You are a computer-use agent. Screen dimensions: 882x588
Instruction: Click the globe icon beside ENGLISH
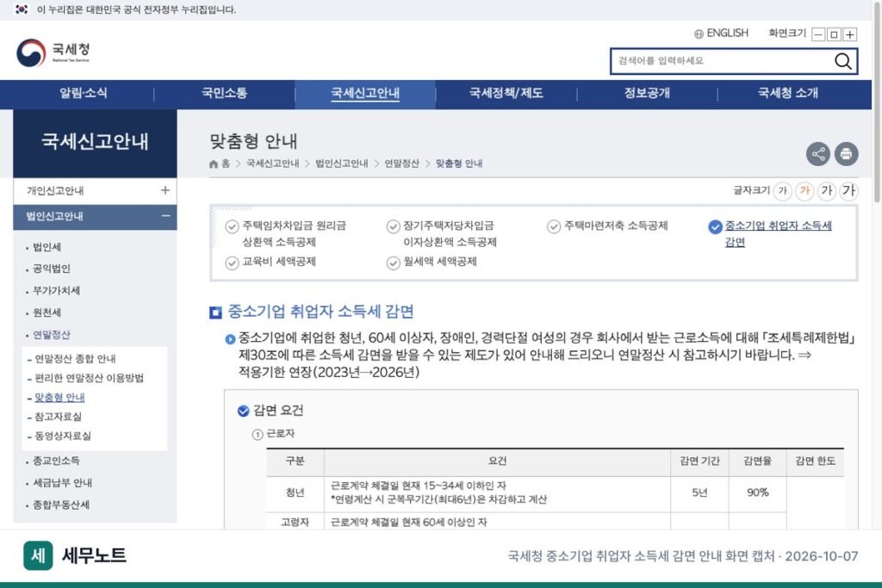point(699,34)
